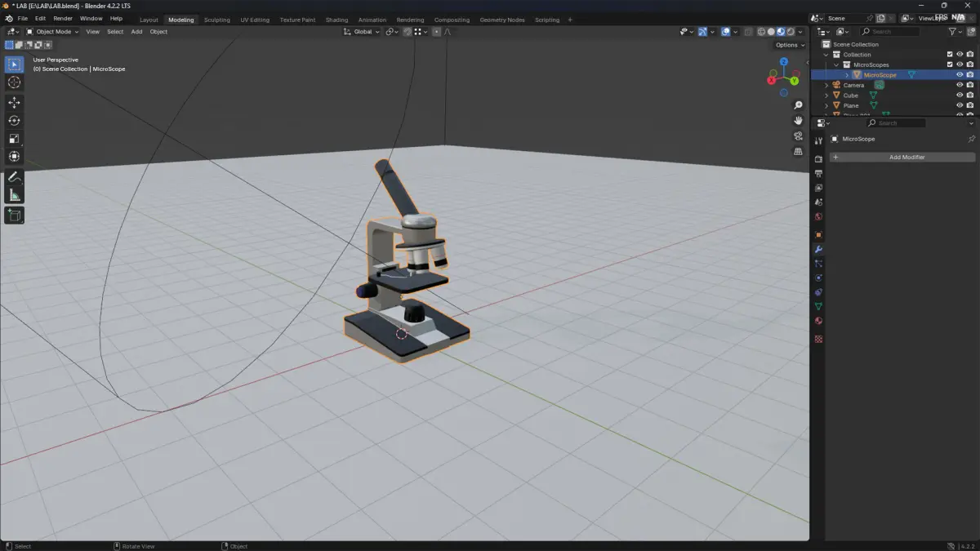Open the File menu
Viewport: 980px width, 551px height.
(x=23, y=19)
